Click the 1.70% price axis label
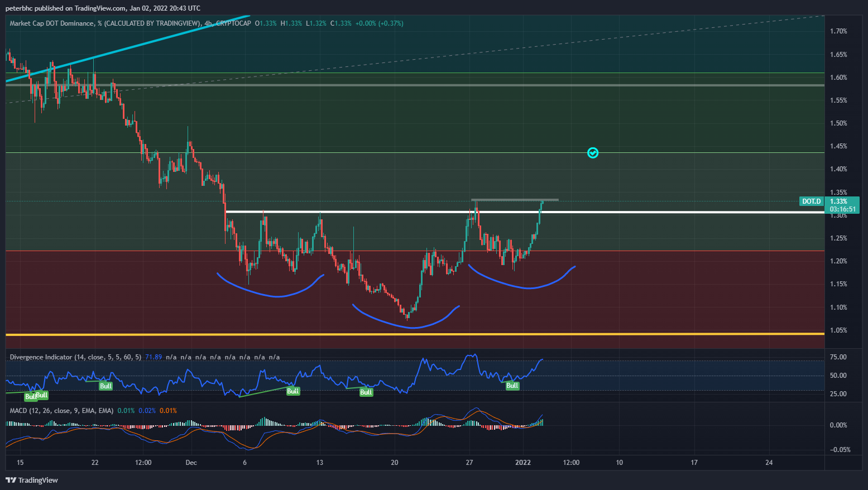Image resolution: width=868 pixels, height=490 pixels. 838,31
